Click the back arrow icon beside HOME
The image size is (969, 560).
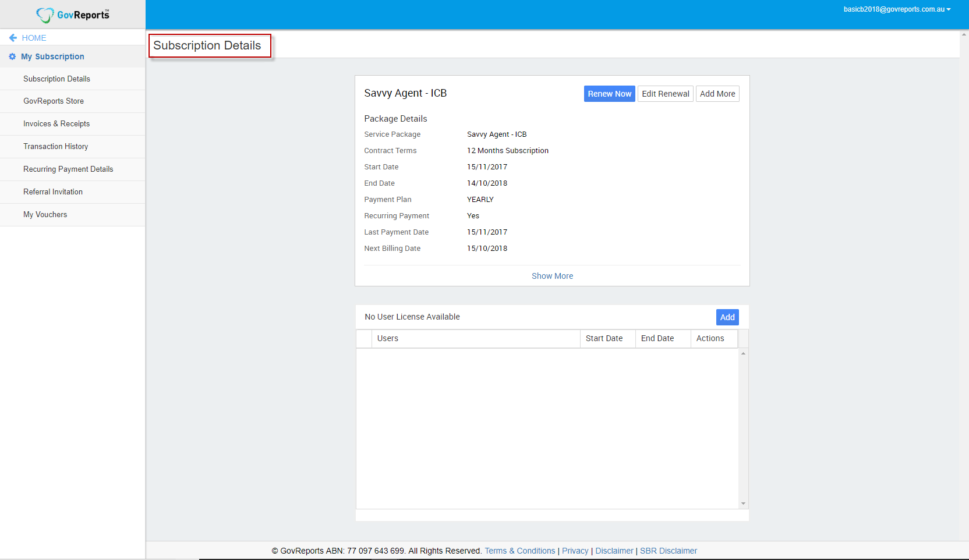13,38
